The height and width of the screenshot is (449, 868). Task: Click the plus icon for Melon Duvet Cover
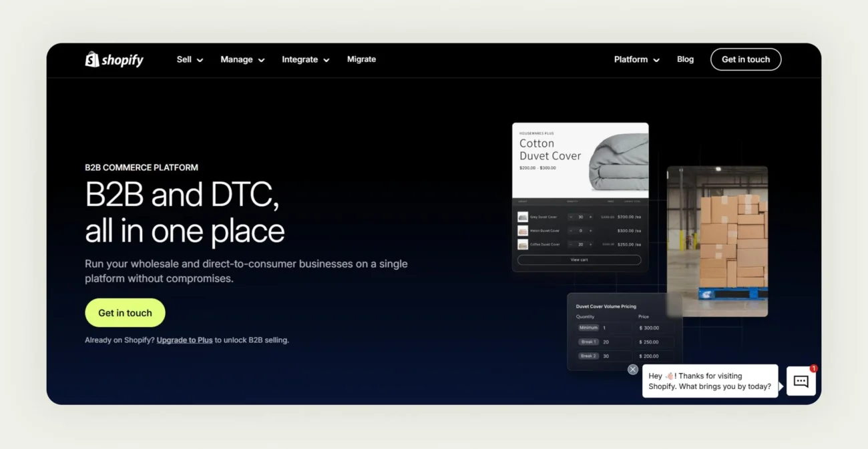tap(591, 231)
